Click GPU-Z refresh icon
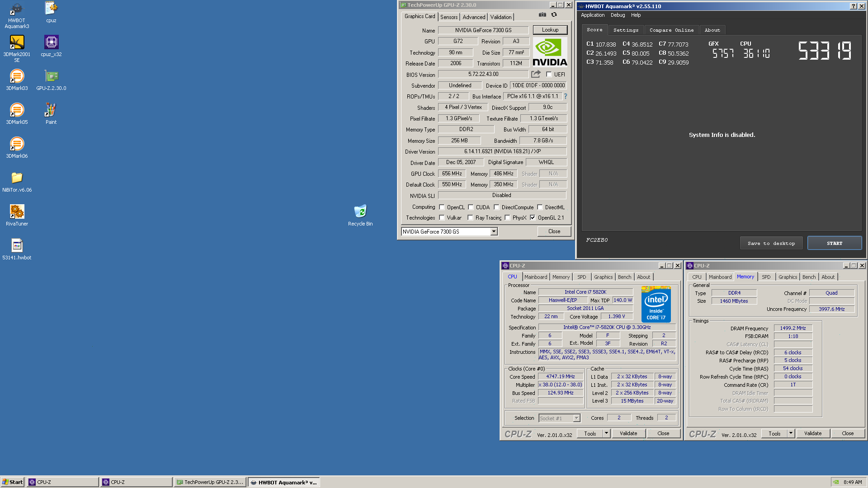This screenshot has width=868, height=488. coord(554,15)
